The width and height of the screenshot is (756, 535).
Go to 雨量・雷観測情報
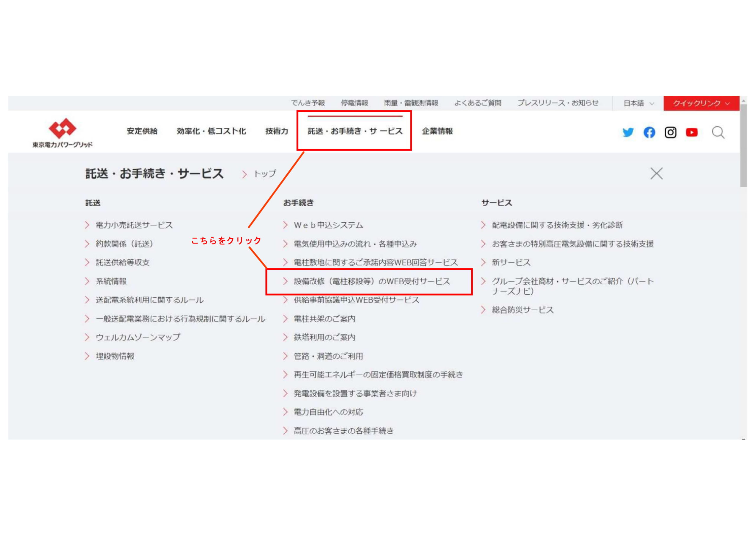(x=411, y=103)
